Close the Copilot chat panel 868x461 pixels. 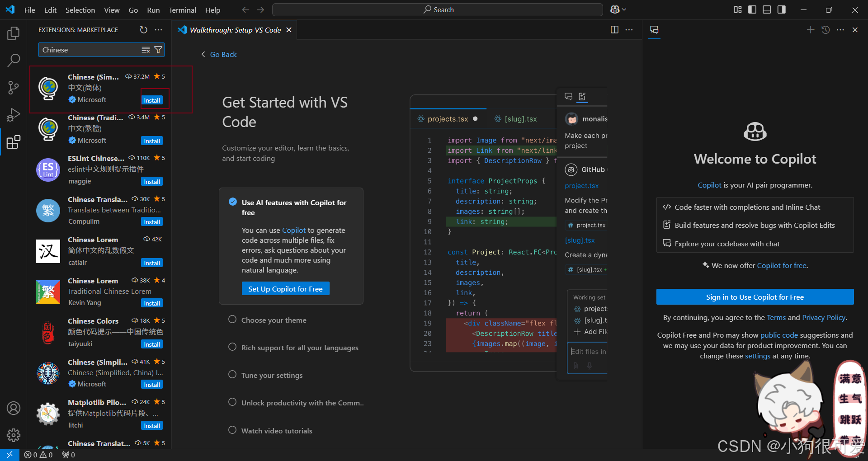coord(855,30)
